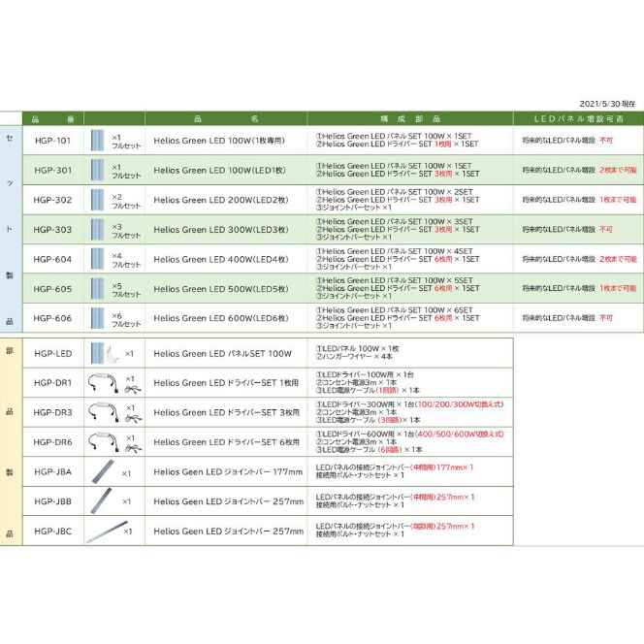Click the 構成部品 column header

[410, 118]
